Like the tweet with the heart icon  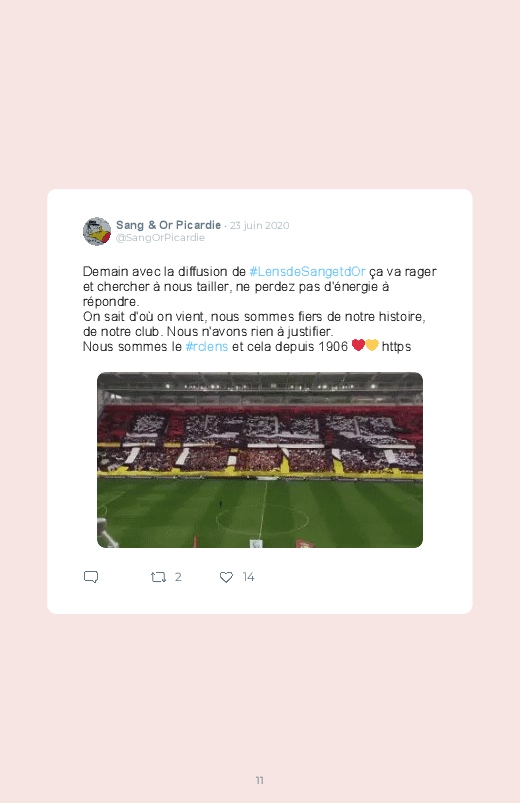[x=226, y=577]
